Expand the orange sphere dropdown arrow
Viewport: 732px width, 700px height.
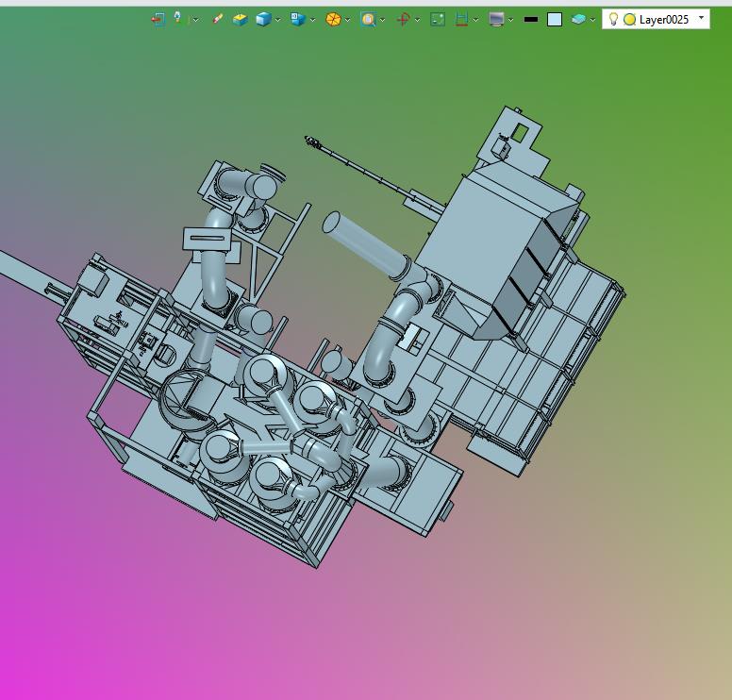[348, 20]
